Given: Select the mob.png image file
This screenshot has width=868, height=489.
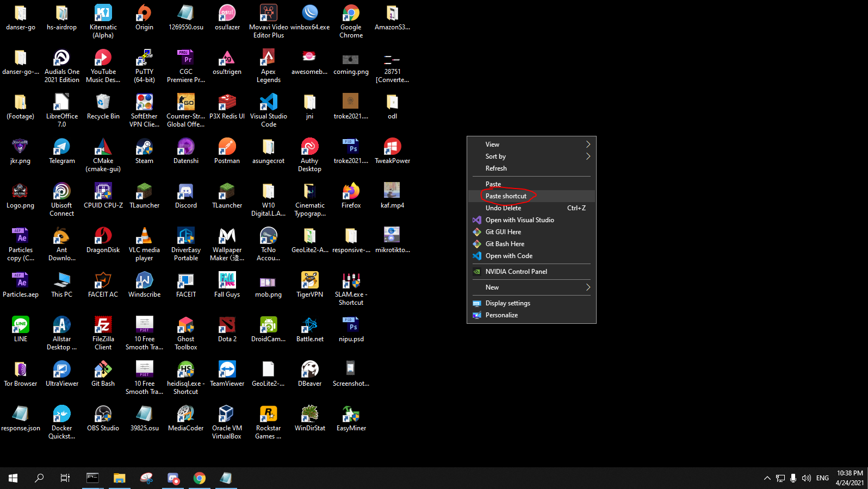Looking at the screenshot, I should (269, 285).
